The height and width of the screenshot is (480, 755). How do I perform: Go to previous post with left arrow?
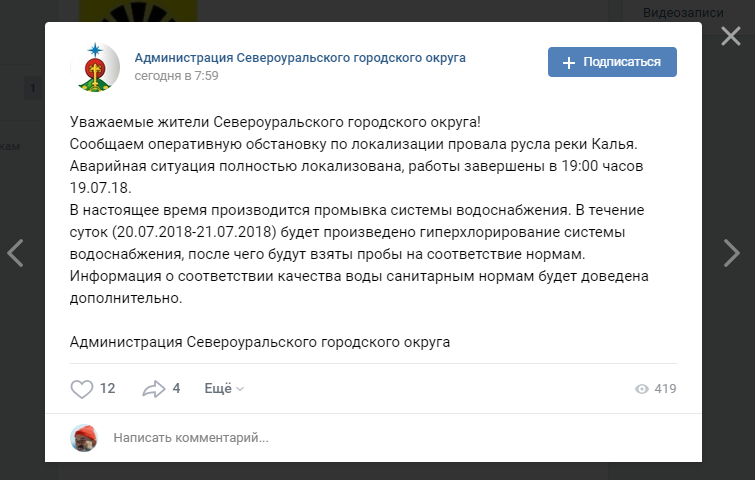[x=15, y=253]
